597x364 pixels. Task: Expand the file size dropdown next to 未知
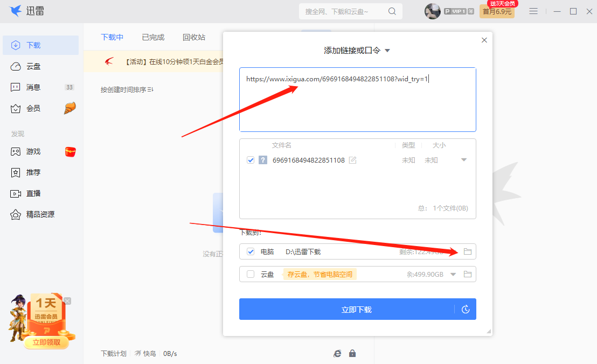click(x=463, y=160)
